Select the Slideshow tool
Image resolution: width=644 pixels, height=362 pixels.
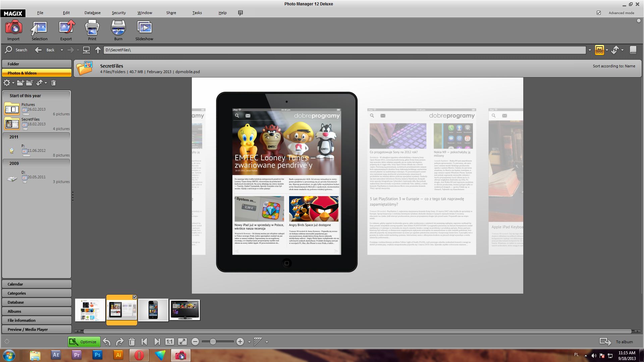(x=144, y=30)
